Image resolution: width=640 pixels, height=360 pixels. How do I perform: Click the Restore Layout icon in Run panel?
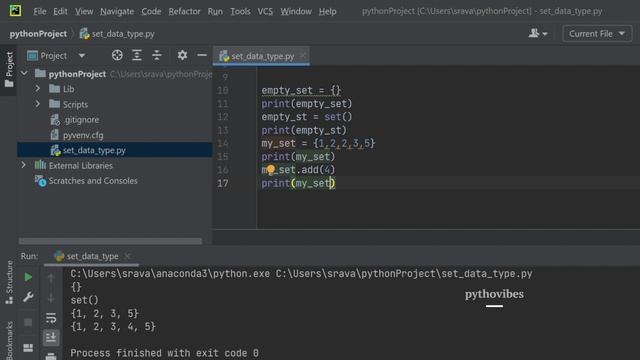[28, 348]
